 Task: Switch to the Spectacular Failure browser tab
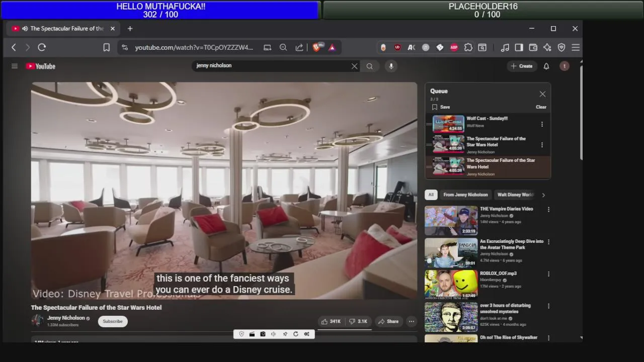tap(63, 29)
